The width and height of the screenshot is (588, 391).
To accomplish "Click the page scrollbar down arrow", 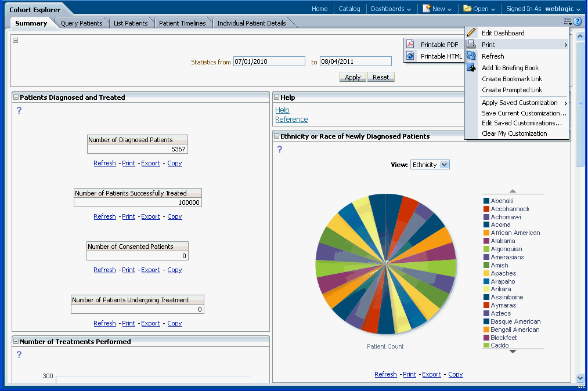I will [x=580, y=378].
